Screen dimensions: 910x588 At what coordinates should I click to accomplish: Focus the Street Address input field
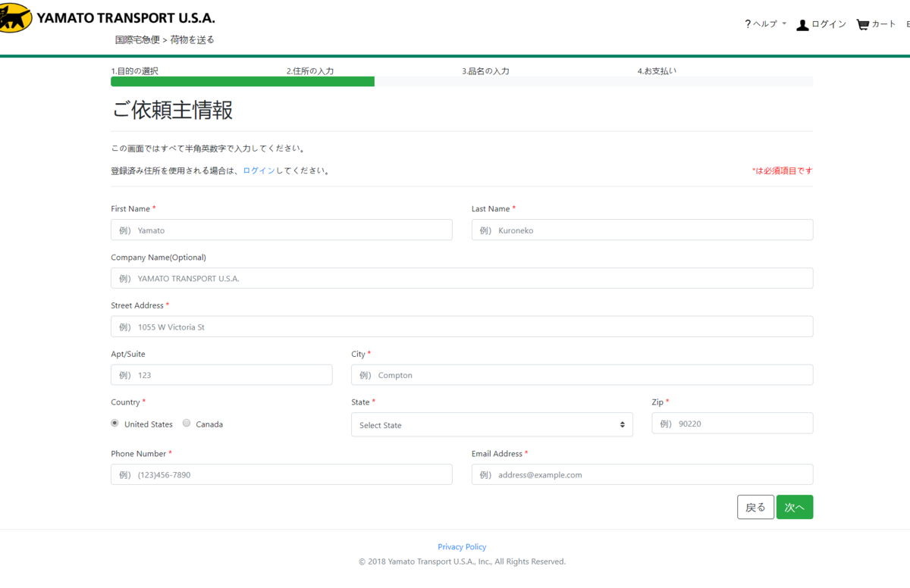click(462, 327)
